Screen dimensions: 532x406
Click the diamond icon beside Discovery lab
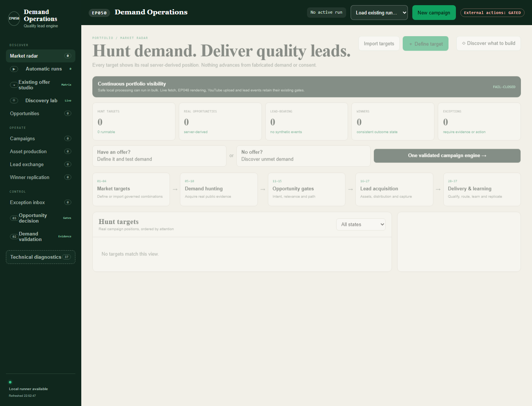tap(14, 100)
